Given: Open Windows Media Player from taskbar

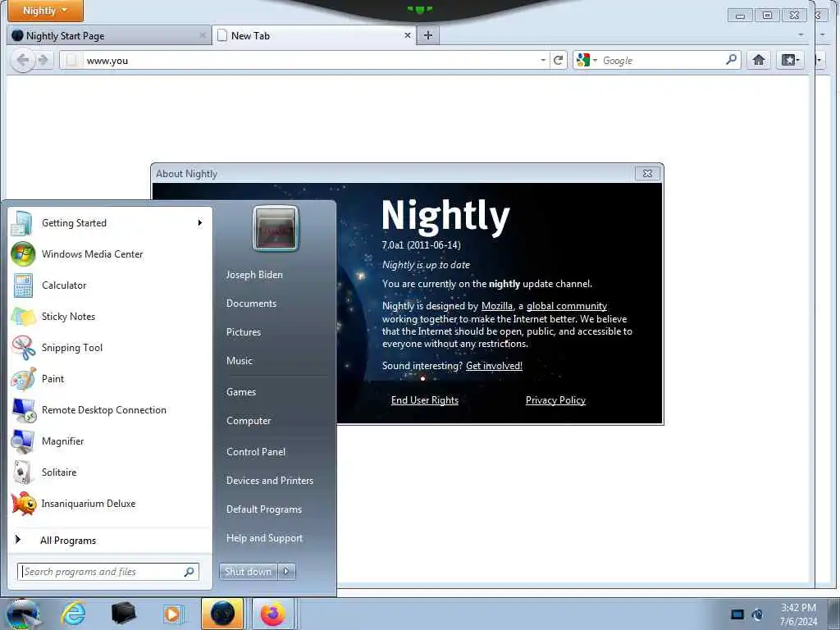Looking at the screenshot, I should pos(173,614).
